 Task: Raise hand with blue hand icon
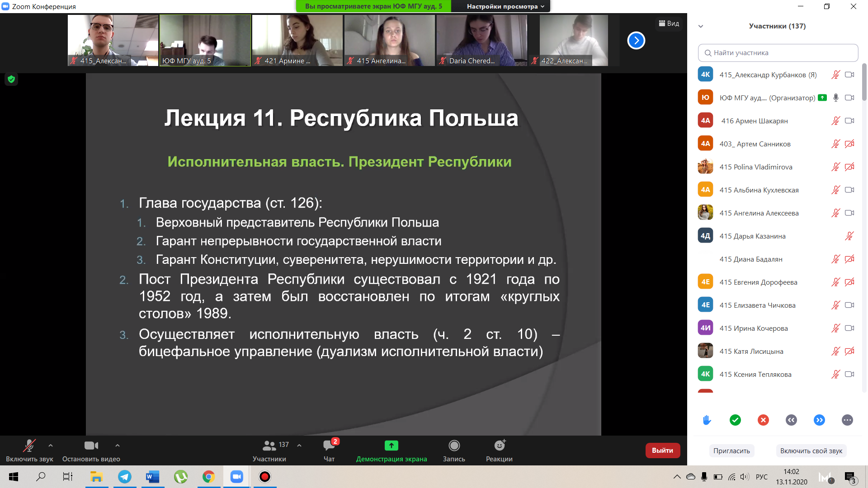[x=707, y=420]
